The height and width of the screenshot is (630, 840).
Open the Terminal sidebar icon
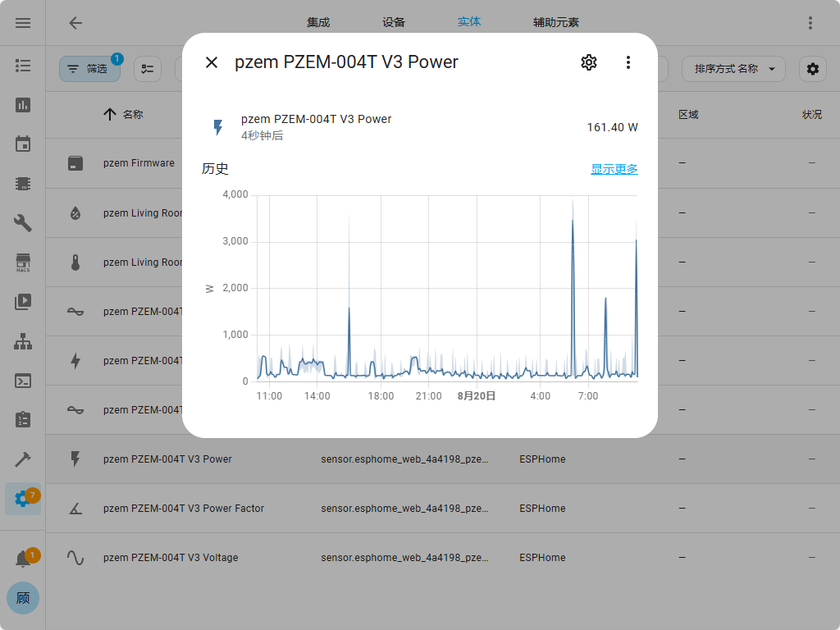[x=23, y=381]
